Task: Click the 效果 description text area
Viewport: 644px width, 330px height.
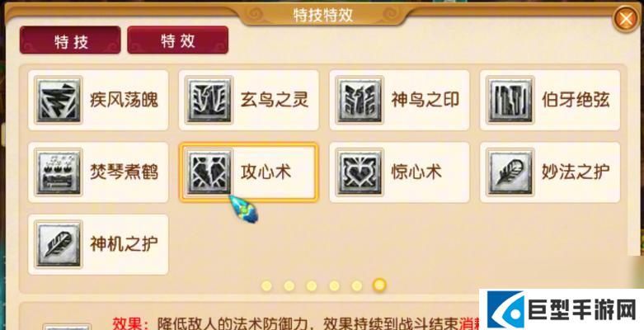Action: pyautogui.click(x=294, y=323)
